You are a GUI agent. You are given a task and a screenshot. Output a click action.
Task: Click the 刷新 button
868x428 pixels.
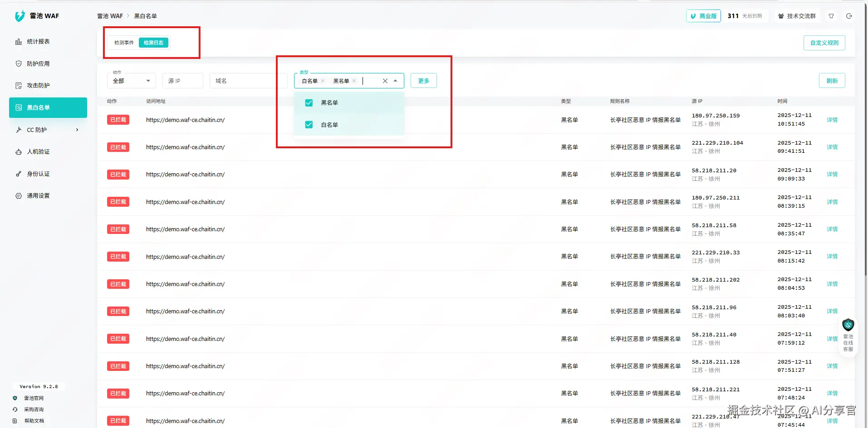click(832, 81)
